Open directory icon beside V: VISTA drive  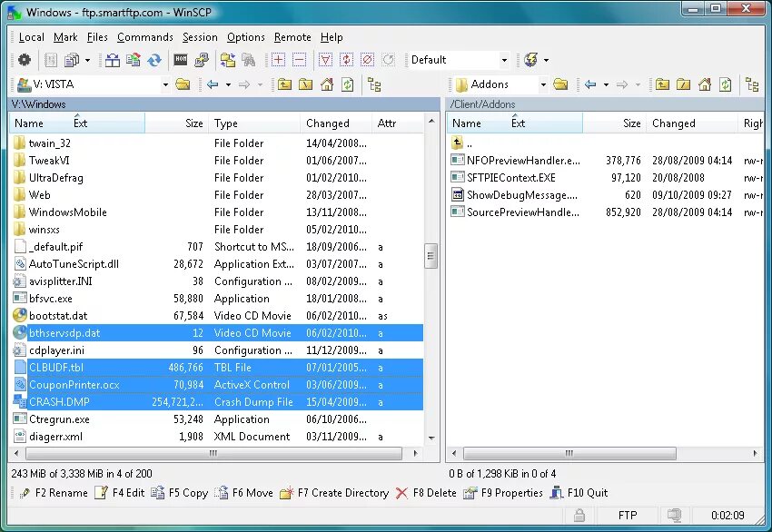pos(183,84)
